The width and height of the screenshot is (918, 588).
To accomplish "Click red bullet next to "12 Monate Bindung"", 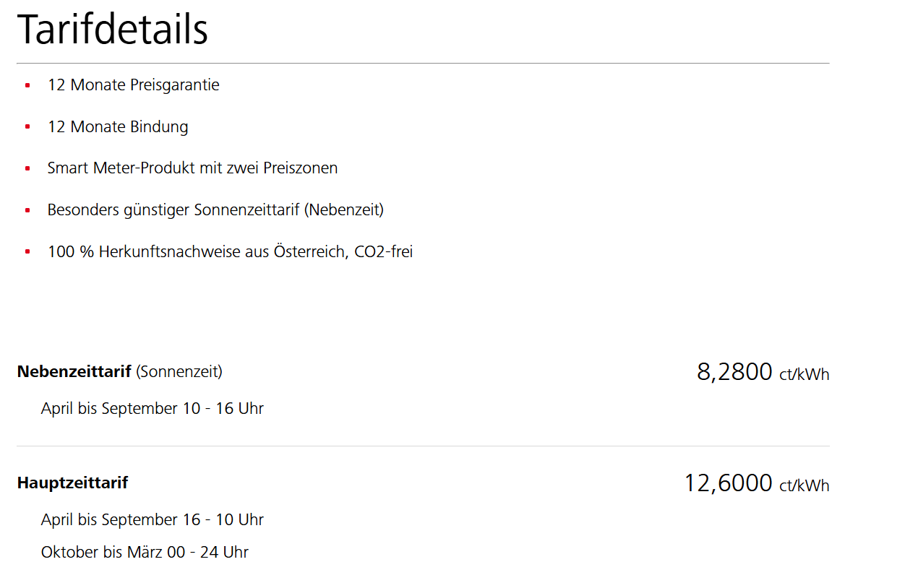I will (27, 127).
